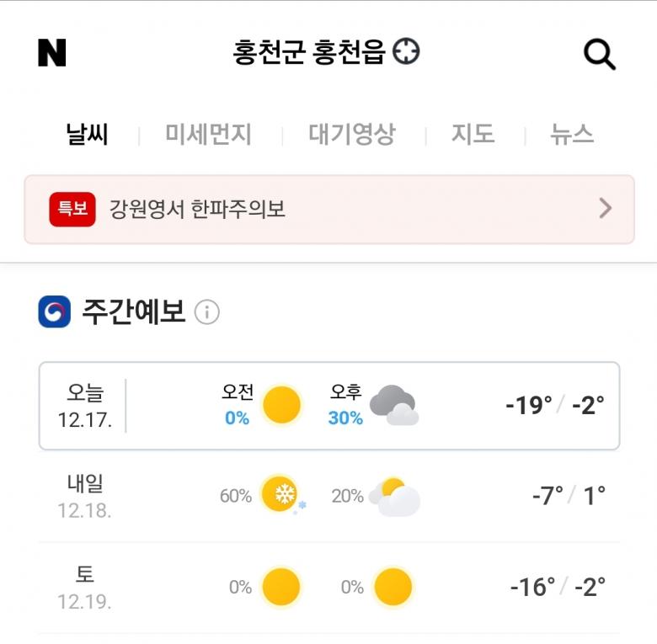Screen dimensions: 657x644
Task: Tap the 홍천군 홍천읍 location title
Action: tap(308, 53)
